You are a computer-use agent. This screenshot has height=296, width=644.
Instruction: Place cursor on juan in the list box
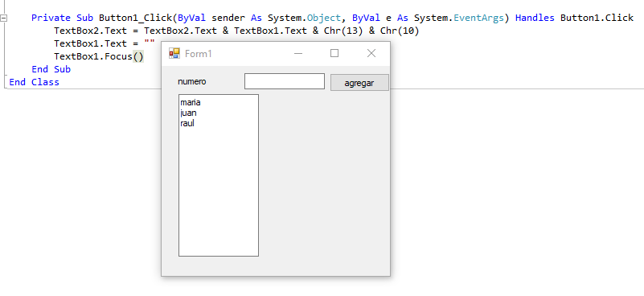[x=188, y=113]
